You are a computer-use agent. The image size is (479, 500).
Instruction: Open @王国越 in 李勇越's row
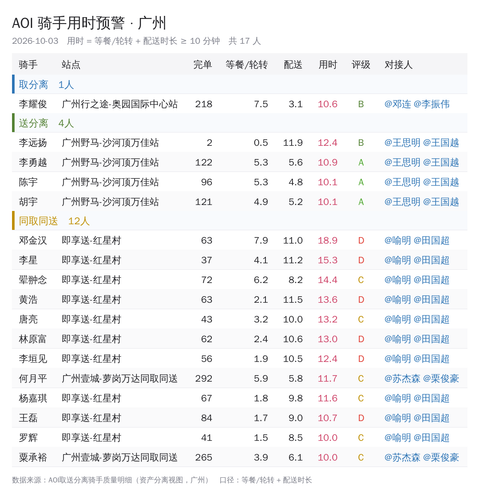click(x=441, y=162)
